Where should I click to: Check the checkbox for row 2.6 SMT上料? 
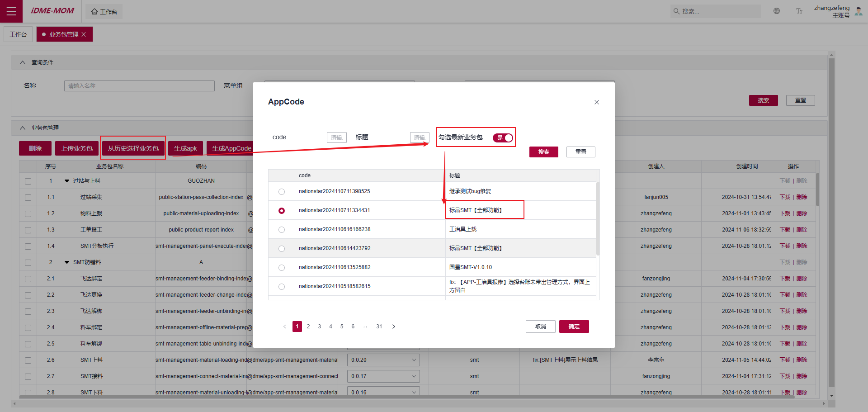point(28,360)
